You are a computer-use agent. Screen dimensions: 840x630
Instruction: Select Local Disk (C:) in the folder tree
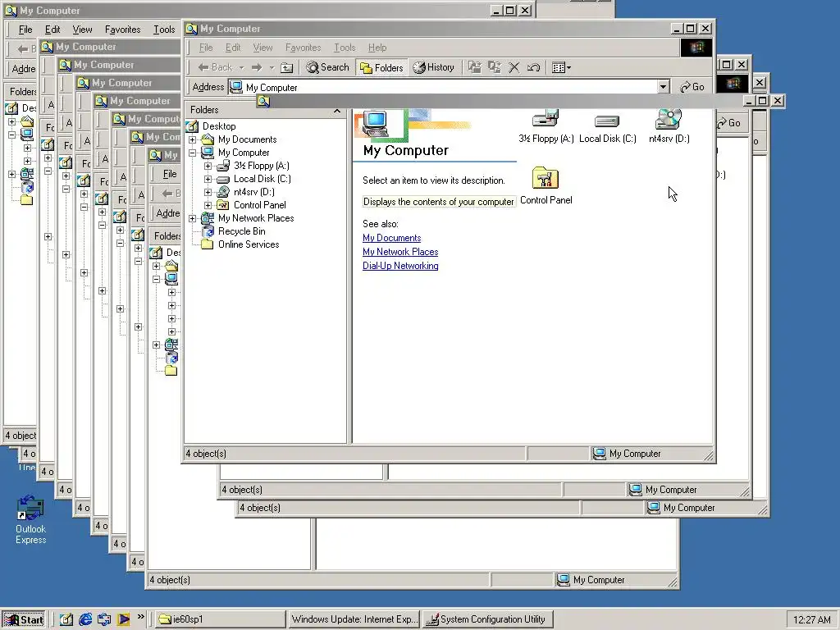[262, 179]
